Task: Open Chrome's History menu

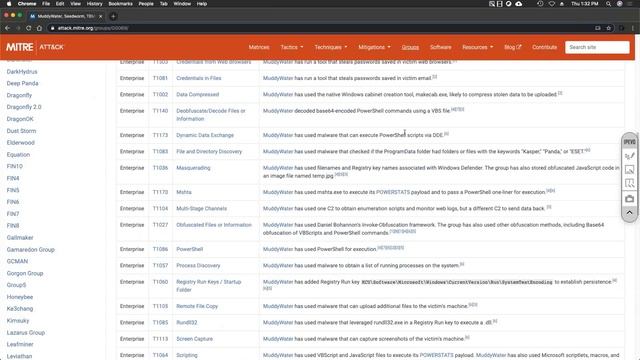Action: point(94,4)
